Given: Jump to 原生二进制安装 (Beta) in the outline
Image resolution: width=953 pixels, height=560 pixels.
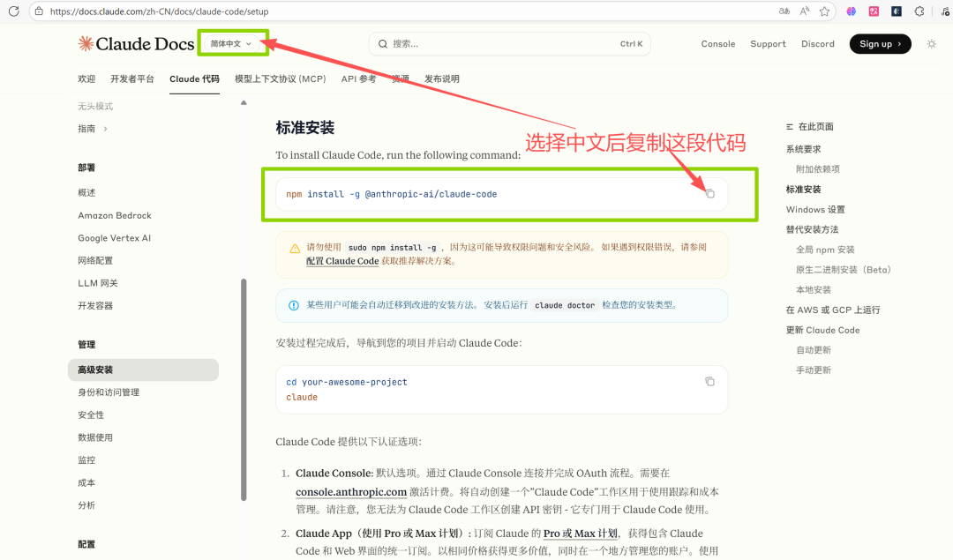Looking at the screenshot, I should point(844,270).
